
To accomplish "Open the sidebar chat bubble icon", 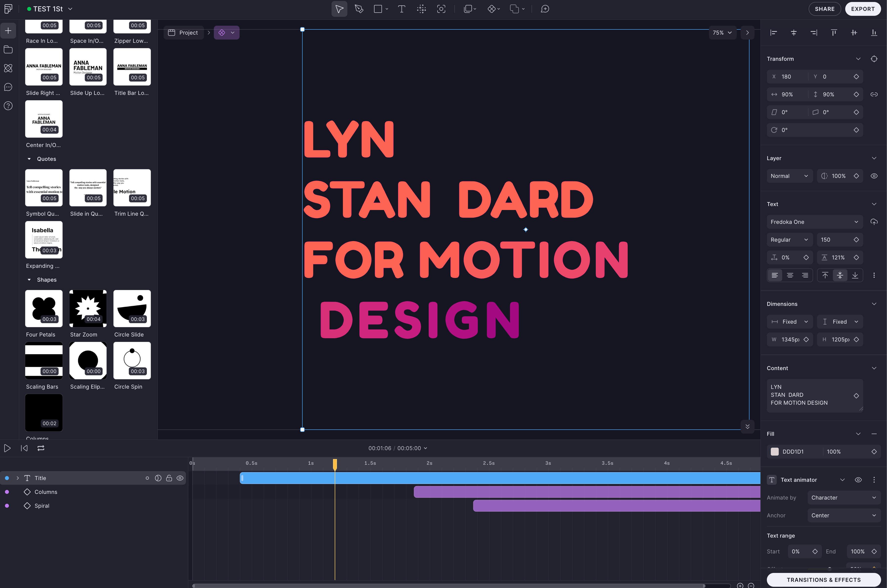I will point(8,87).
